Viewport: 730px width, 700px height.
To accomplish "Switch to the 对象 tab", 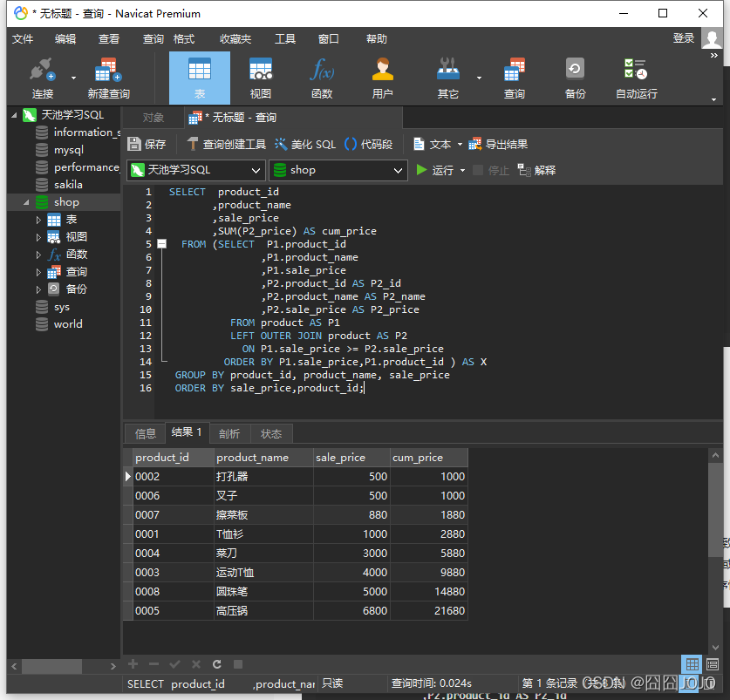I will coord(154,118).
